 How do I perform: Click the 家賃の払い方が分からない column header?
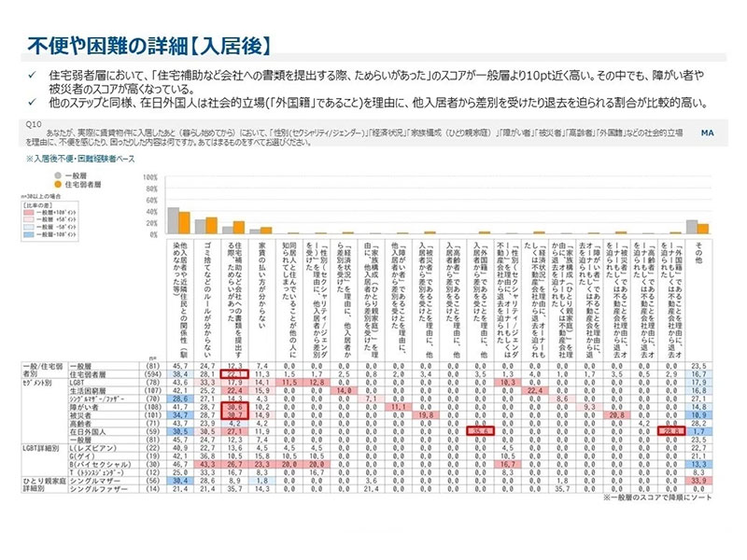point(262,280)
